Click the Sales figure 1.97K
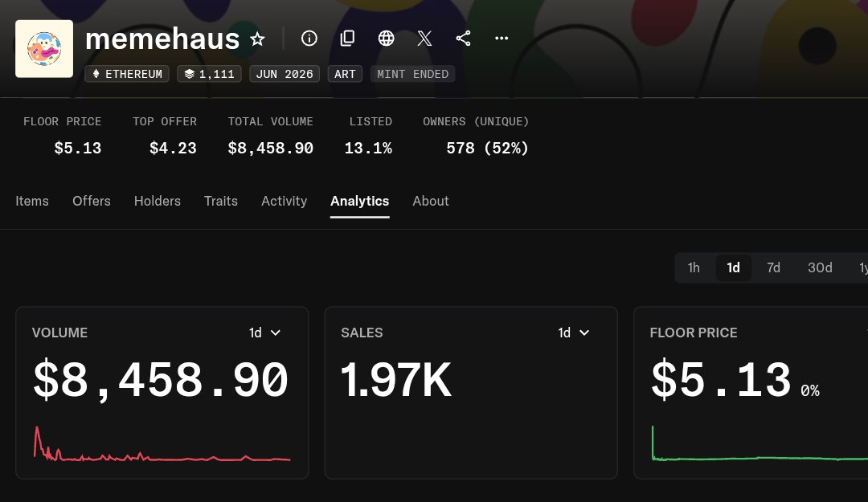Image resolution: width=868 pixels, height=502 pixels. (396, 380)
